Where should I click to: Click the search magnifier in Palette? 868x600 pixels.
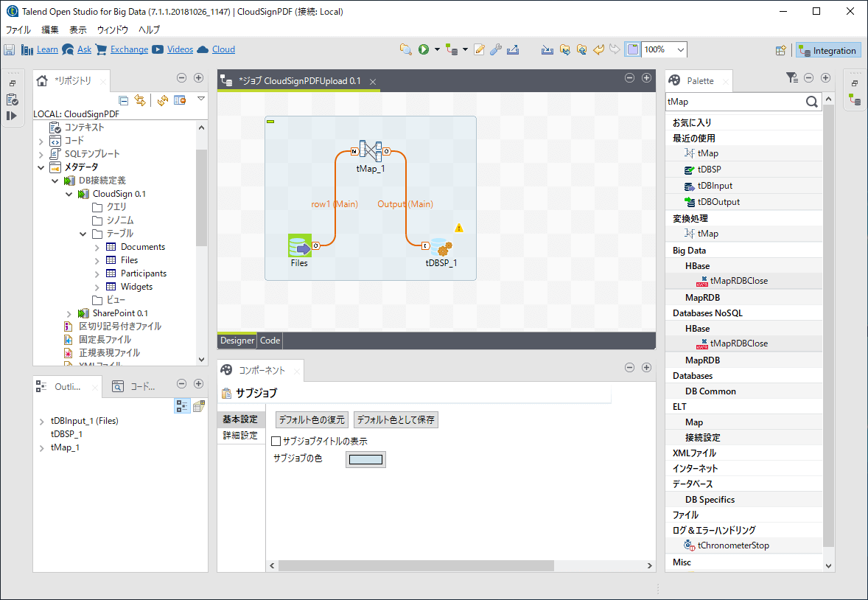pos(811,102)
